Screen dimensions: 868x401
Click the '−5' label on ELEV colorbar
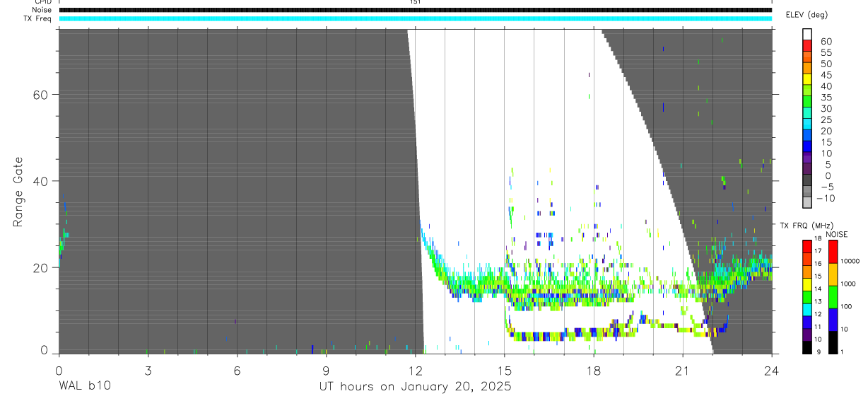click(826, 187)
